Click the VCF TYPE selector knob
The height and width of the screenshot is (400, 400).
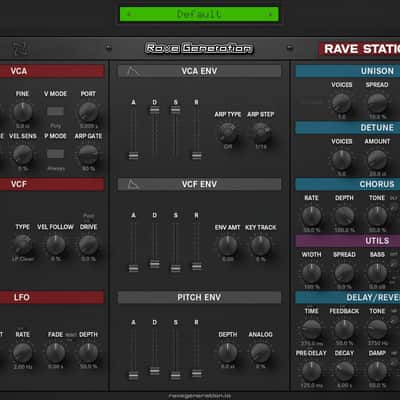pos(22,245)
